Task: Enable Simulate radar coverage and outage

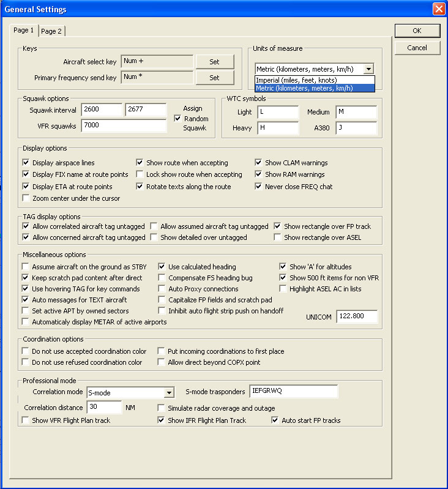Action: pos(161,408)
